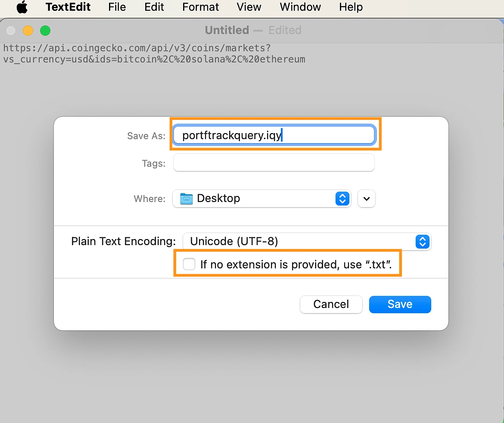Click the coingecko URL text in document
Image resolution: width=504 pixels, height=423 pixels.
tap(154, 54)
